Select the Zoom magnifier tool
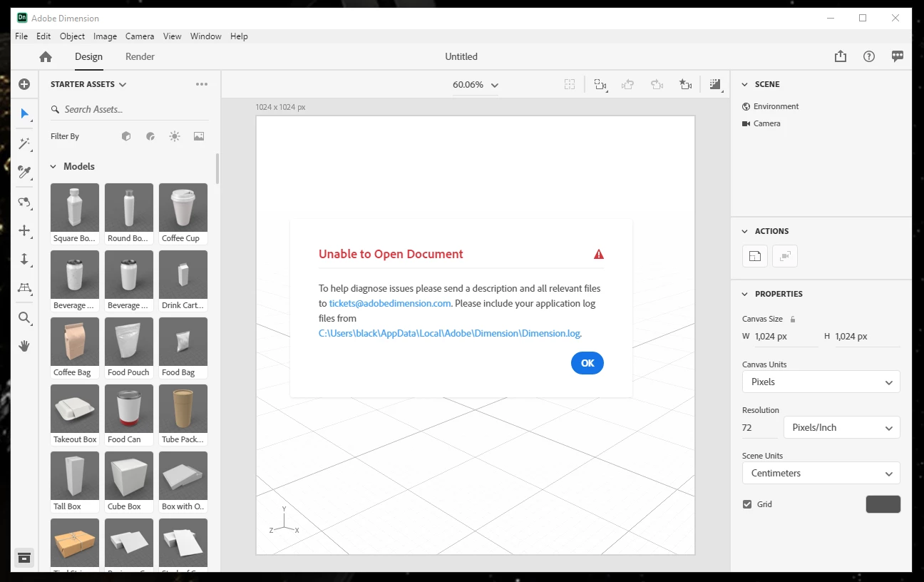This screenshot has height=582, width=924. click(24, 317)
